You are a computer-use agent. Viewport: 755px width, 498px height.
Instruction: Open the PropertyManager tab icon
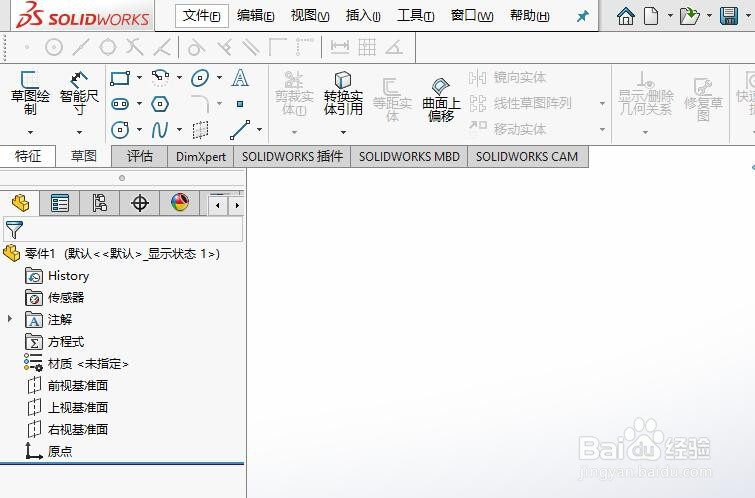point(60,203)
